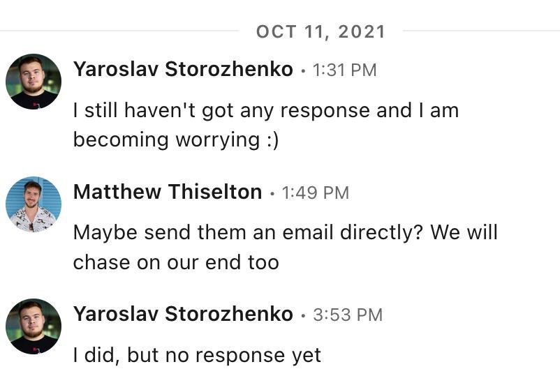The height and width of the screenshot is (392, 560).
Task: Open Yaroslav's avatar on the 3:53 PM message
Action: pos(34,326)
